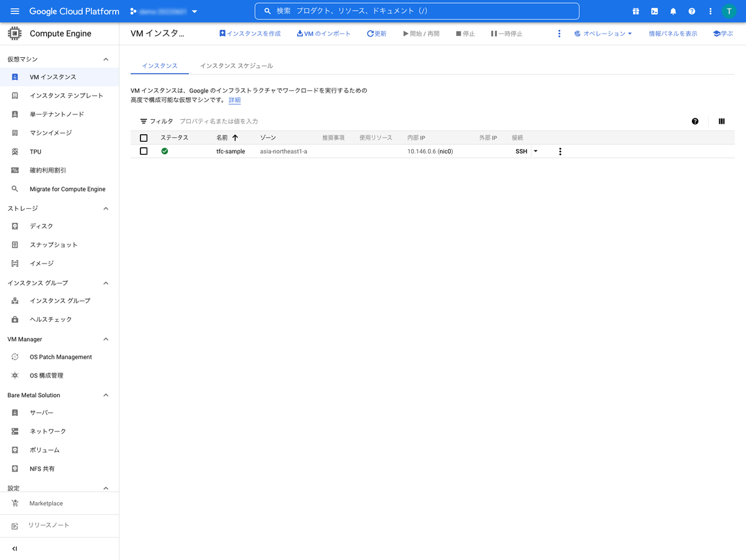This screenshot has height=560, width=746.
Task: Click the internal IP 10.146.0.6 (nic0)
Action: pyautogui.click(x=430, y=151)
